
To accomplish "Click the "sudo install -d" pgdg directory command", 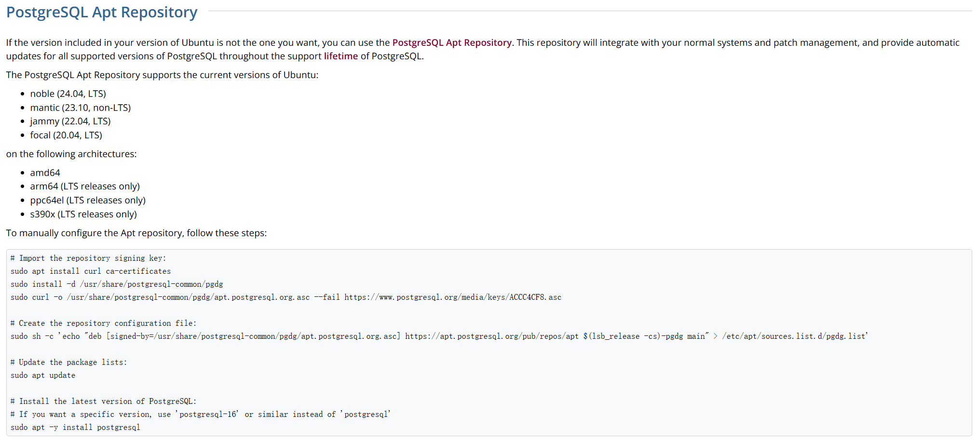I will 117,284.
